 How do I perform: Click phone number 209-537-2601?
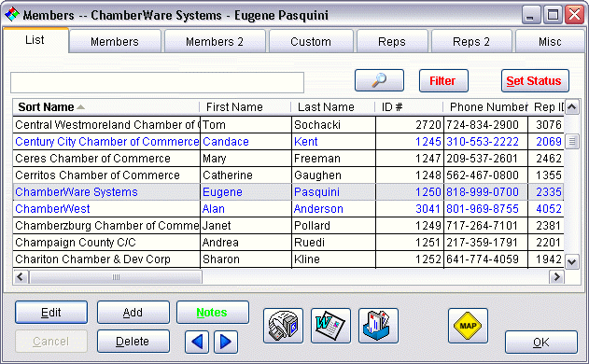(x=485, y=159)
